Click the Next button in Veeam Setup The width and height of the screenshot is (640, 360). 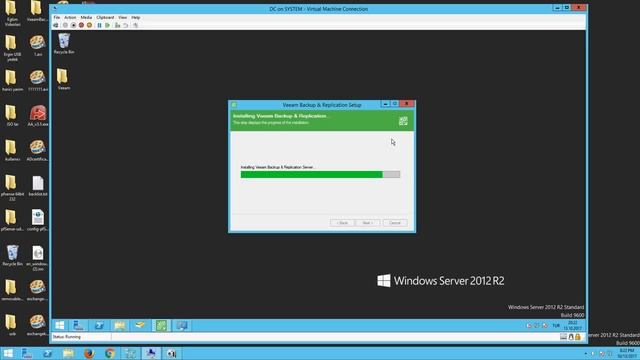pyautogui.click(x=368, y=223)
